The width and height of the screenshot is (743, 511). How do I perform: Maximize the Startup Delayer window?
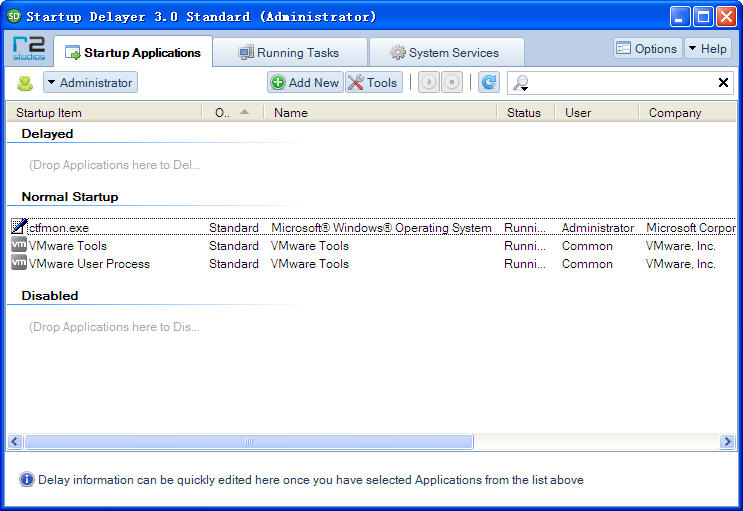click(703, 17)
